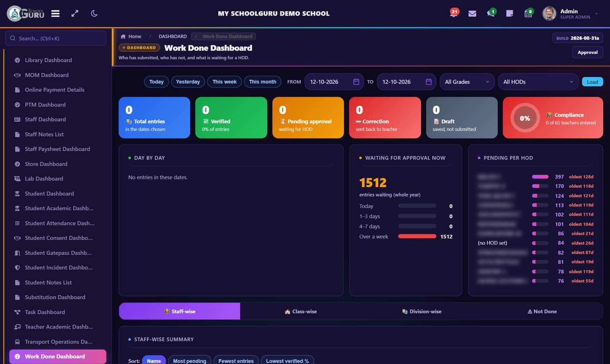Select the This week filter
The height and width of the screenshot is (364, 610).
click(224, 82)
